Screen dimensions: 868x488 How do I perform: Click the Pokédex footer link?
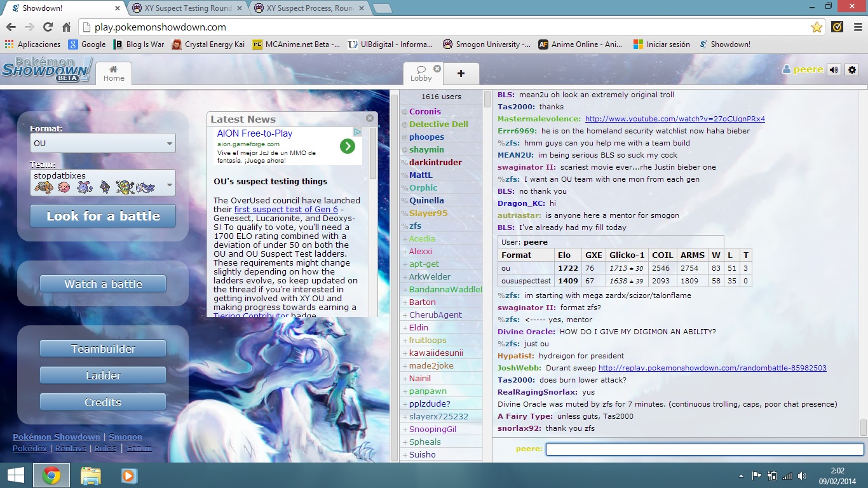pos(30,448)
